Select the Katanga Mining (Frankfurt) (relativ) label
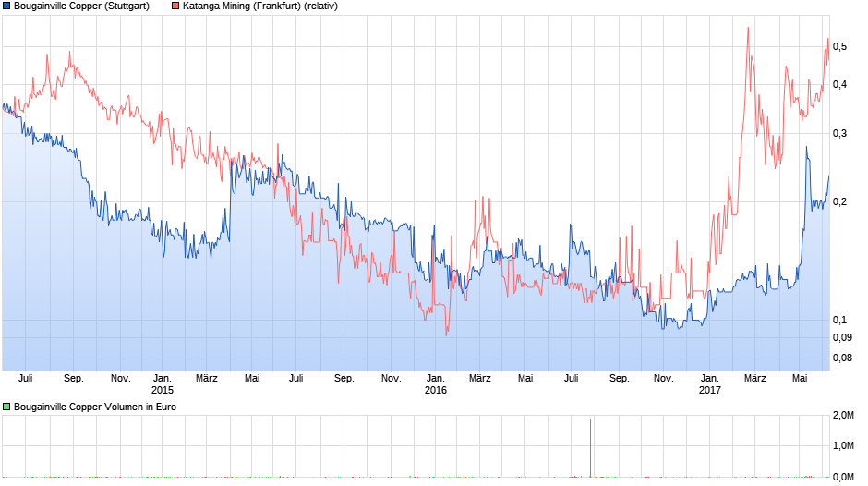 tap(260, 6)
